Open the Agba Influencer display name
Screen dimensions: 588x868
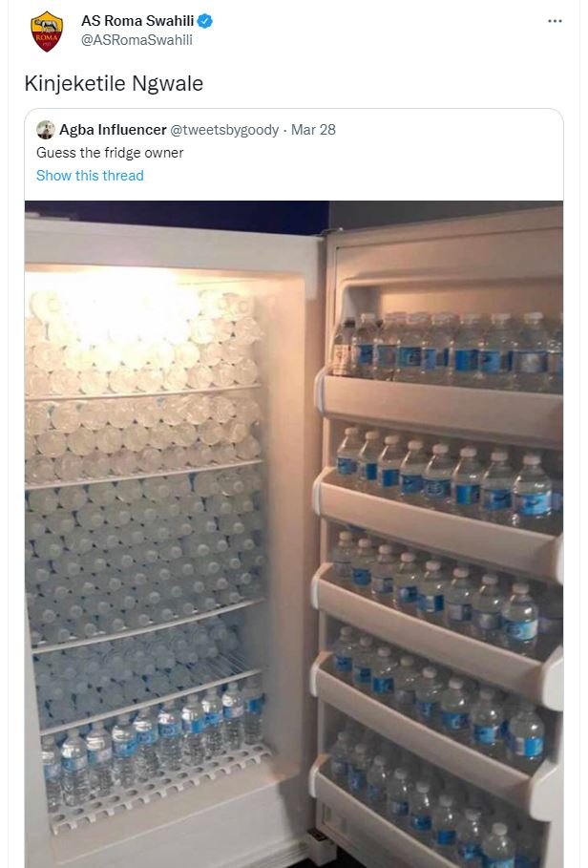113,130
